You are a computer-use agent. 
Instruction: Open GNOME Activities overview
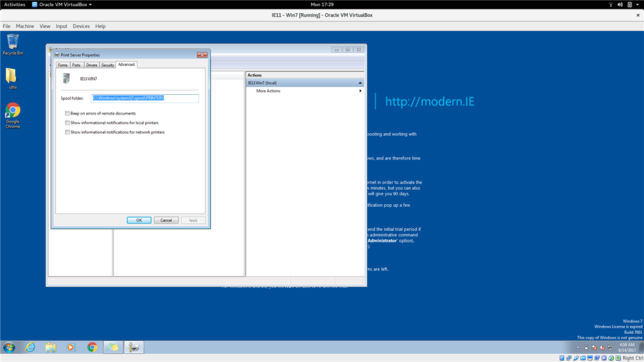14,4
